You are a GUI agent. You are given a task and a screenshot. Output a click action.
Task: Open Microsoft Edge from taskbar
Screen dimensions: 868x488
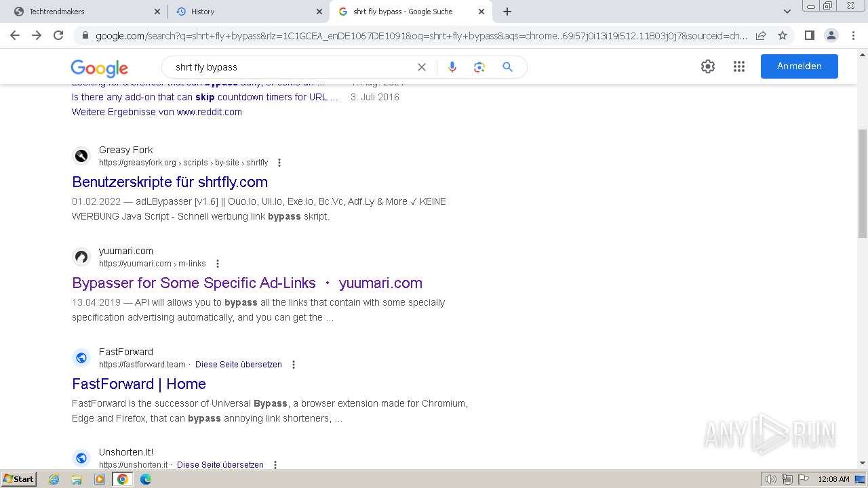146,479
